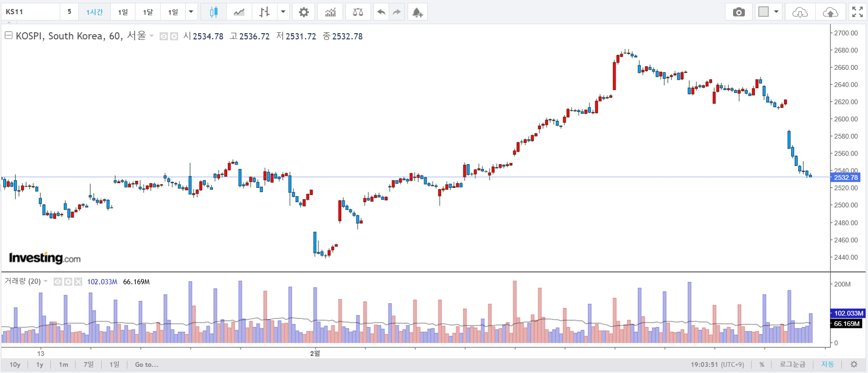Toggle fullscreen chart mode
The height and width of the screenshot is (373, 868).
pos(858,12)
